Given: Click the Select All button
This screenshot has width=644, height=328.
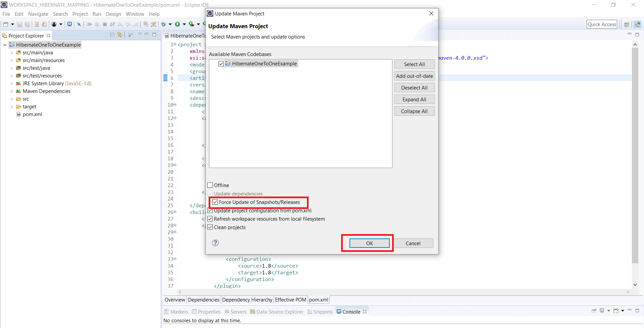Looking at the screenshot, I should point(414,64).
